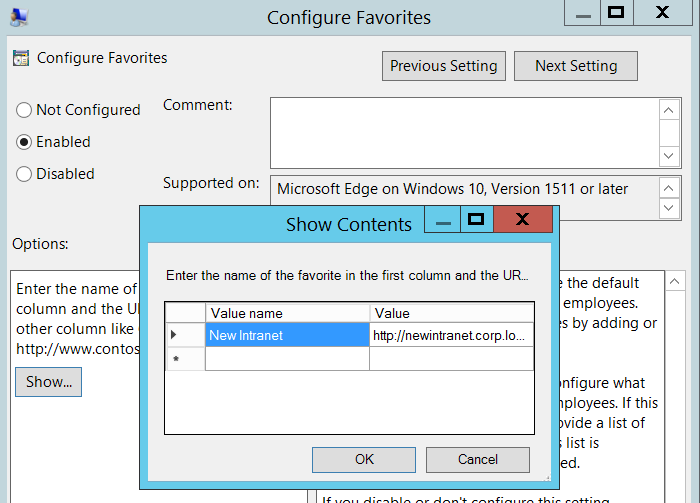Set the policy to Disabled
The height and width of the screenshot is (503, 700).
pos(24,174)
